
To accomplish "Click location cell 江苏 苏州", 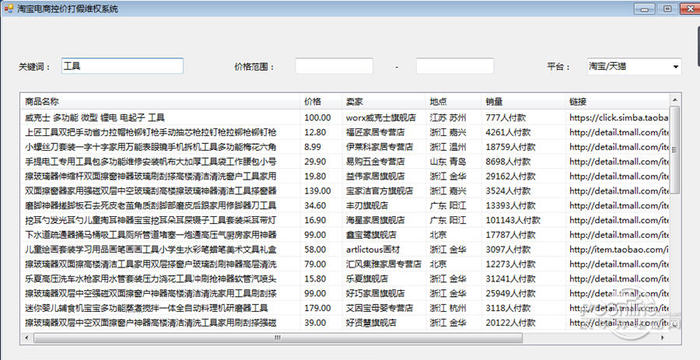I will pyautogui.click(x=448, y=117).
